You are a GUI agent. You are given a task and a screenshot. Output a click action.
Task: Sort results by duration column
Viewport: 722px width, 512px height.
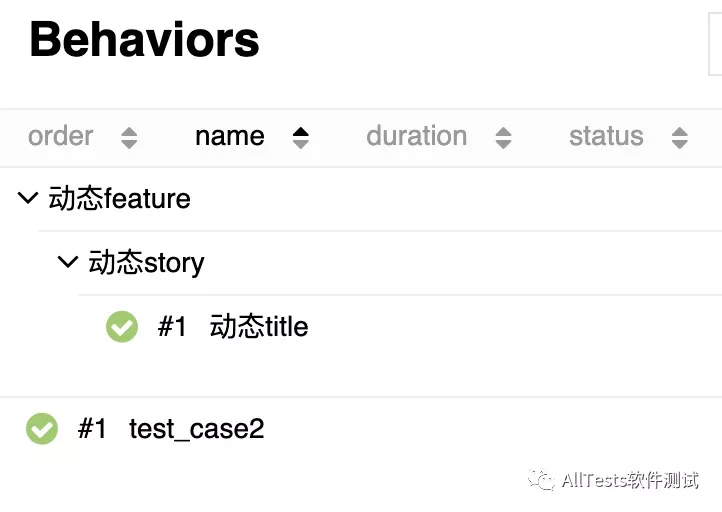point(416,137)
